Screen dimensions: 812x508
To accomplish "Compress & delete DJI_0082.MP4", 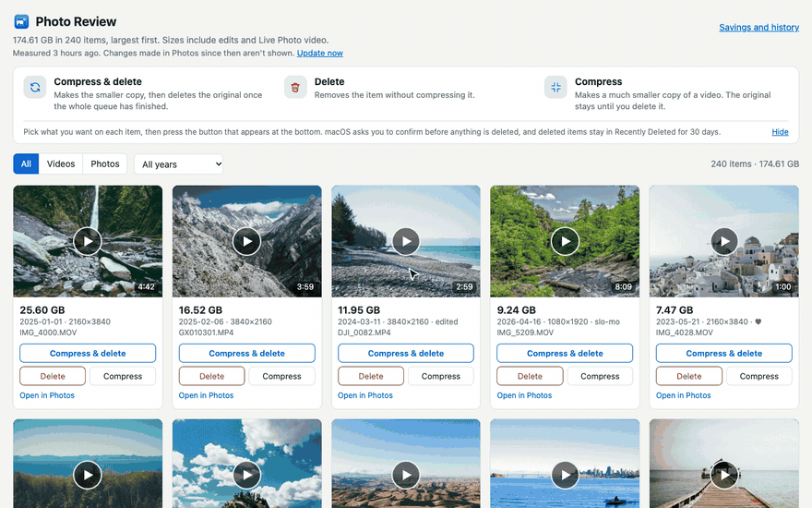I will [x=406, y=354].
